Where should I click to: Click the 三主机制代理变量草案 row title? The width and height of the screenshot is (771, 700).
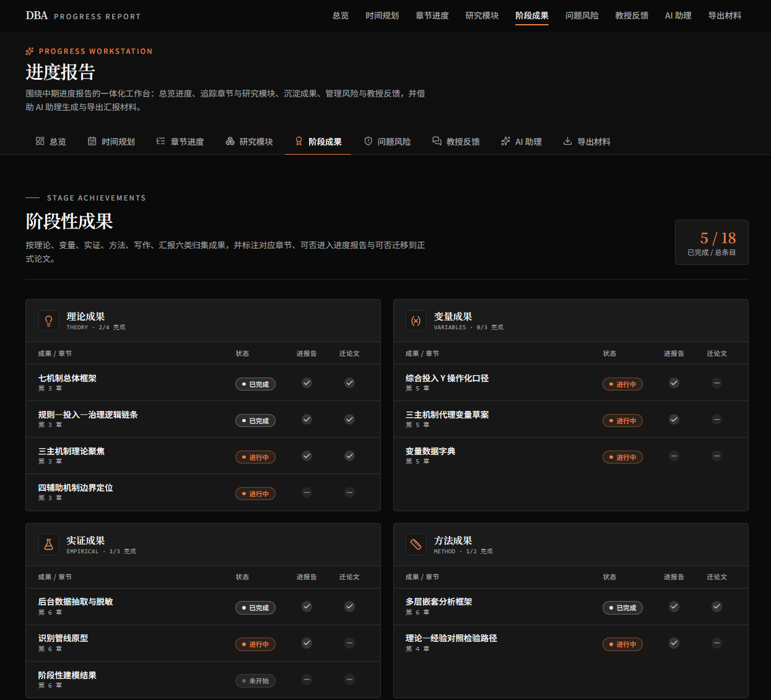pos(447,415)
